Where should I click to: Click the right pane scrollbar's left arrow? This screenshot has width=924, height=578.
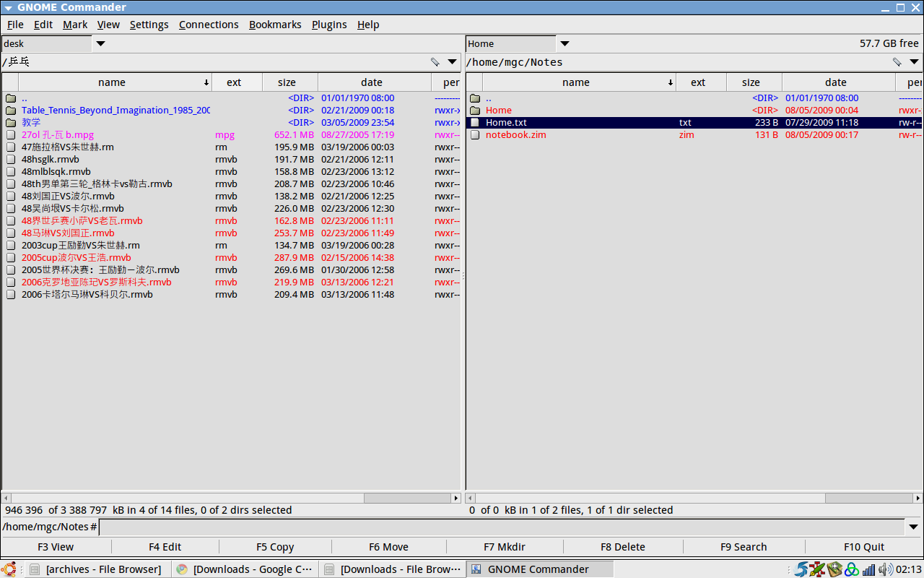point(471,498)
